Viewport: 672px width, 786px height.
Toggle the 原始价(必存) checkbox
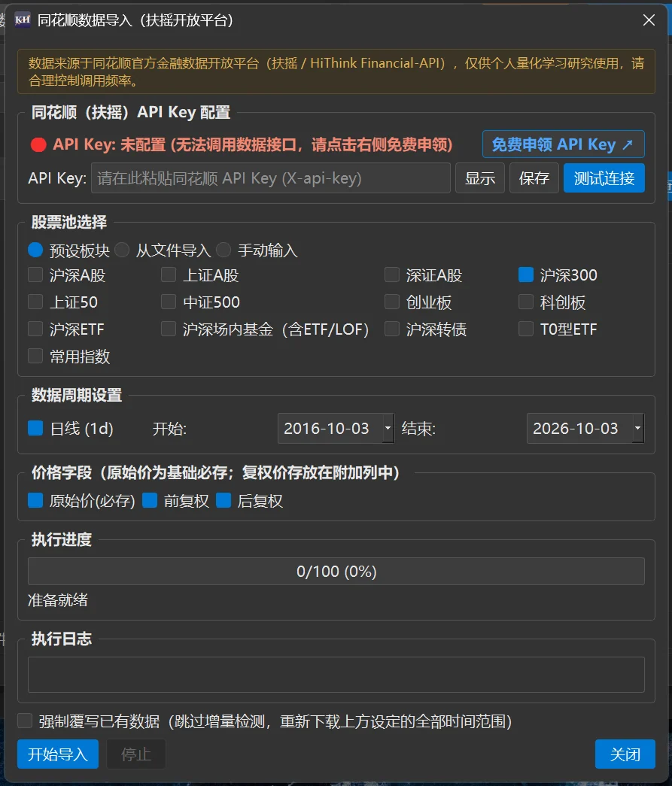coord(35,500)
